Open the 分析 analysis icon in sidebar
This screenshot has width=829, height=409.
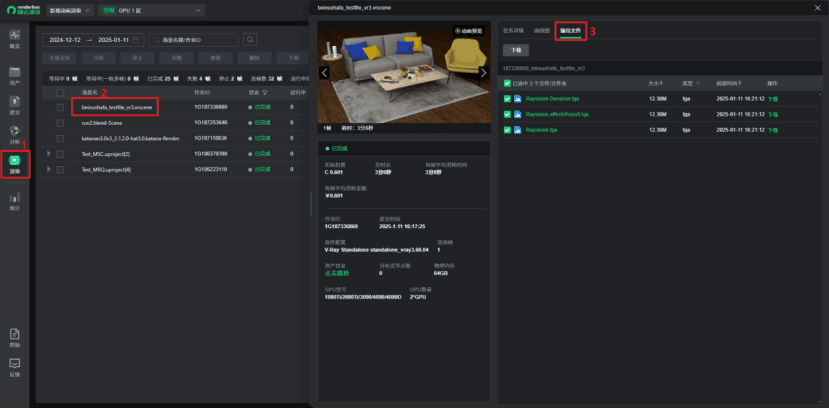tap(15, 131)
